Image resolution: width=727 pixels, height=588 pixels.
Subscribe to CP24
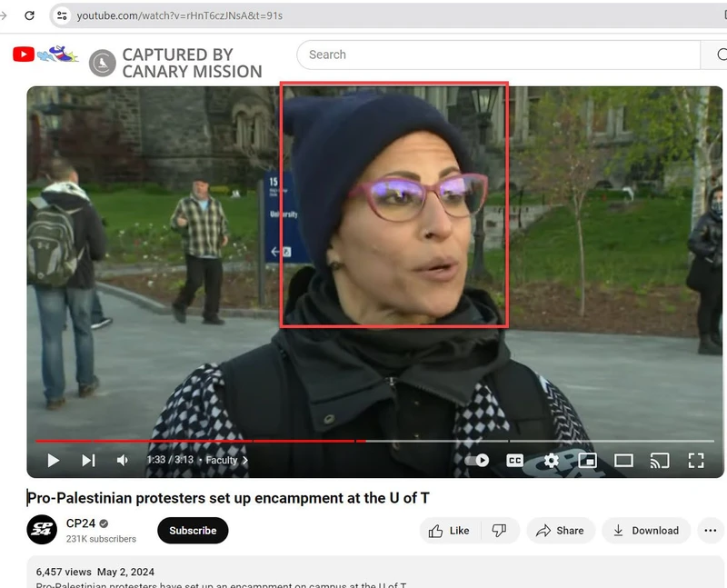click(x=193, y=530)
